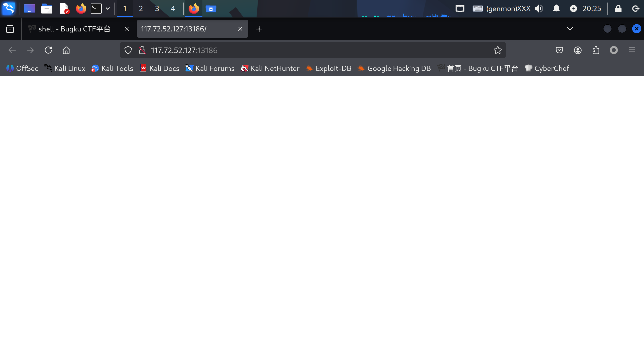Switch to workspace 2
The height and width of the screenshot is (338, 644).
click(x=141, y=9)
